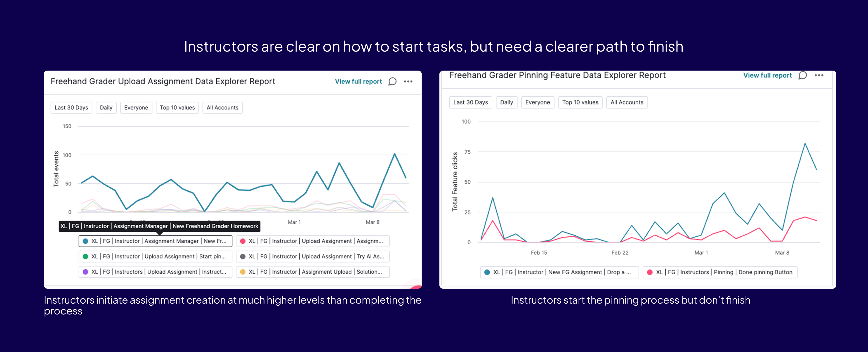Image resolution: width=868 pixels, height=352 pixels.
Task: Change Daily interval in Pinning report
Action: click(x=506, y=102)
